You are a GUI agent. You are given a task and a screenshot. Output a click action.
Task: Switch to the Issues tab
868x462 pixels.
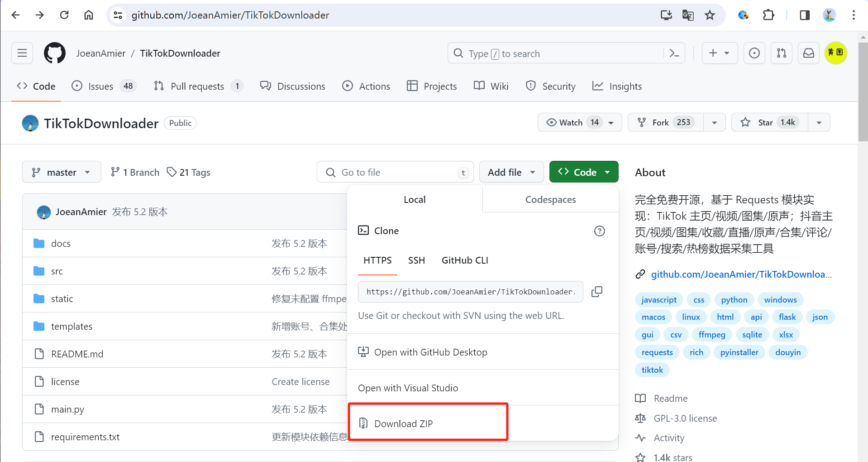[104, 86]
